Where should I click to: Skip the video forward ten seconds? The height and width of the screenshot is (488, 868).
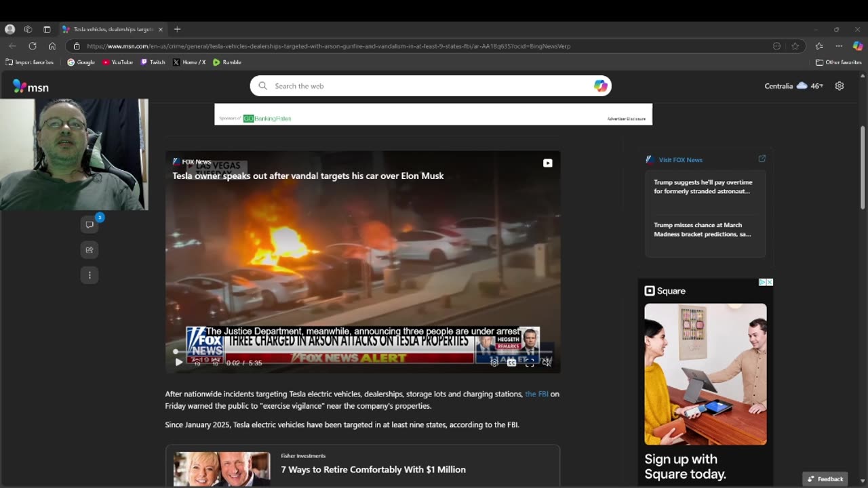pyautogui.click(x=215, y=363)
